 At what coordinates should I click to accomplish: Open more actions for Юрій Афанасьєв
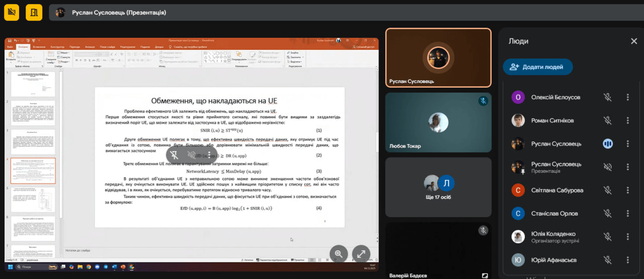[x=627, y=260]
